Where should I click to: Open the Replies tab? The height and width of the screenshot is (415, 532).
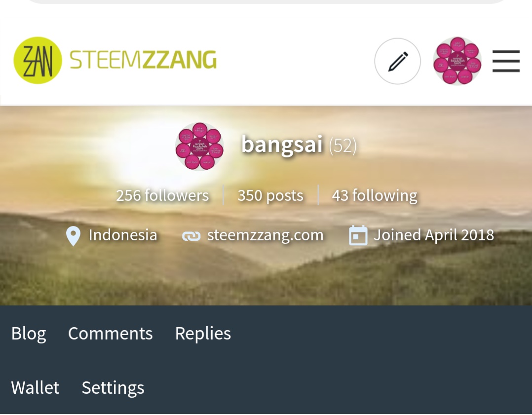[203, 333]
